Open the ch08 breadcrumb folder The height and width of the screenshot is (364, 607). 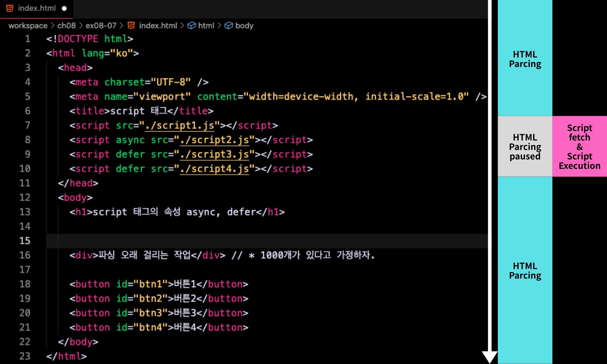click(x=67, y=25)
